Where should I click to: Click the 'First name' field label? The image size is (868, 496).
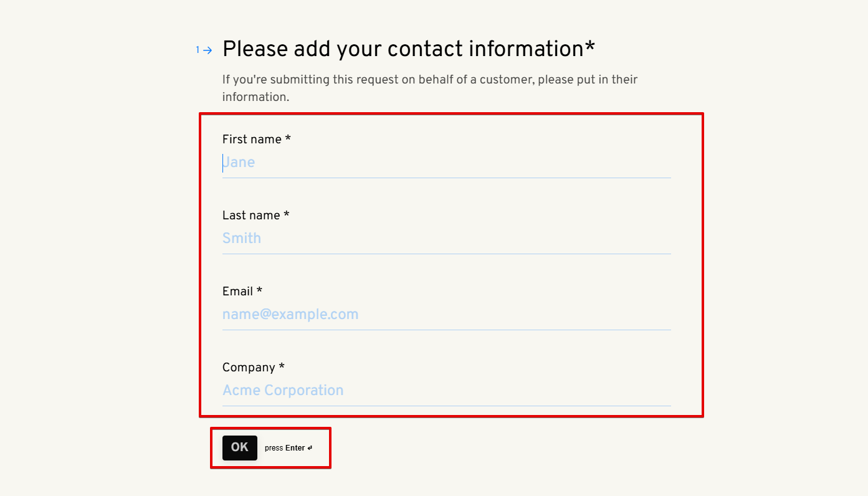(252, 140)
